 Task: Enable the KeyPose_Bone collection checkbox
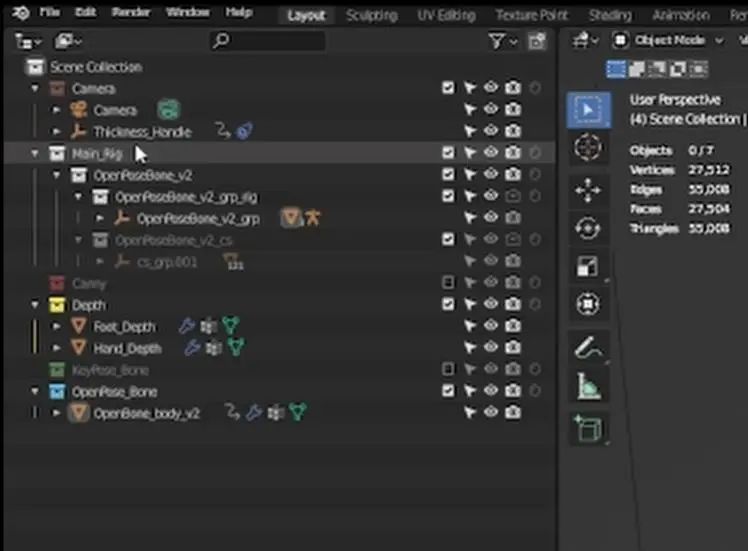point(448,369)
